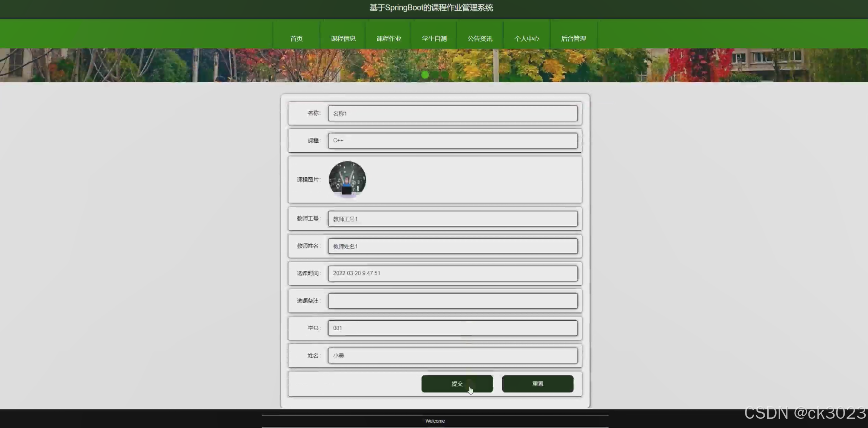Image resolution: width=868 pixels, height=428 pixels.
Task: Click the 选课时间 date field
Action: pyautogui.click(x=453, y=273)
